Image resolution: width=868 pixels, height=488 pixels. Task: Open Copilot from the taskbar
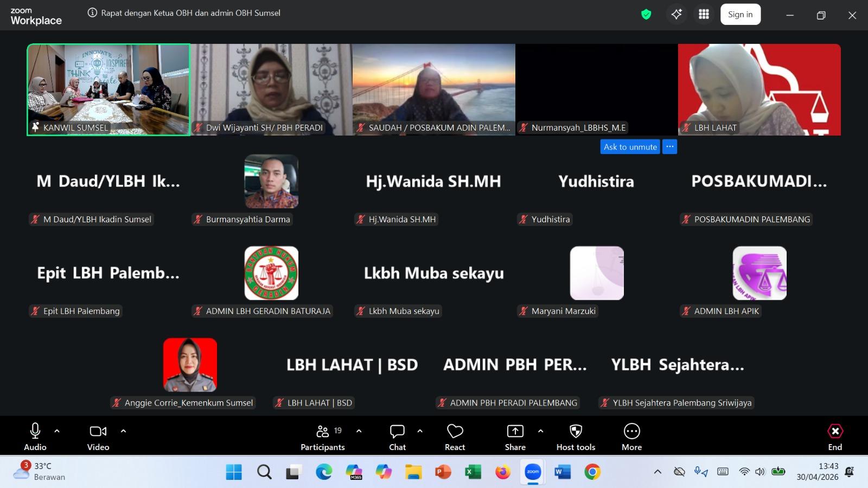tap(384, 472)
